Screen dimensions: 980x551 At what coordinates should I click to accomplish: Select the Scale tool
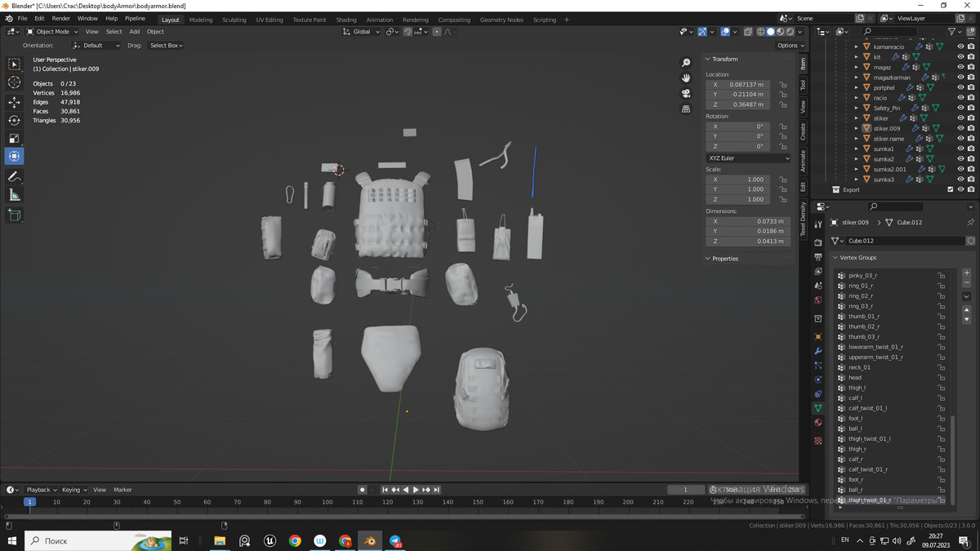[15, 138]
